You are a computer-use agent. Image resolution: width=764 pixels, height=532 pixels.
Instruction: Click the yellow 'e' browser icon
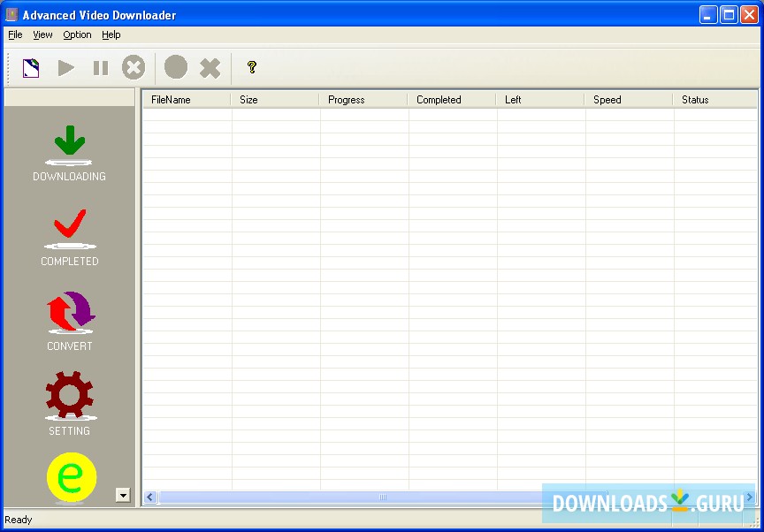72,477
